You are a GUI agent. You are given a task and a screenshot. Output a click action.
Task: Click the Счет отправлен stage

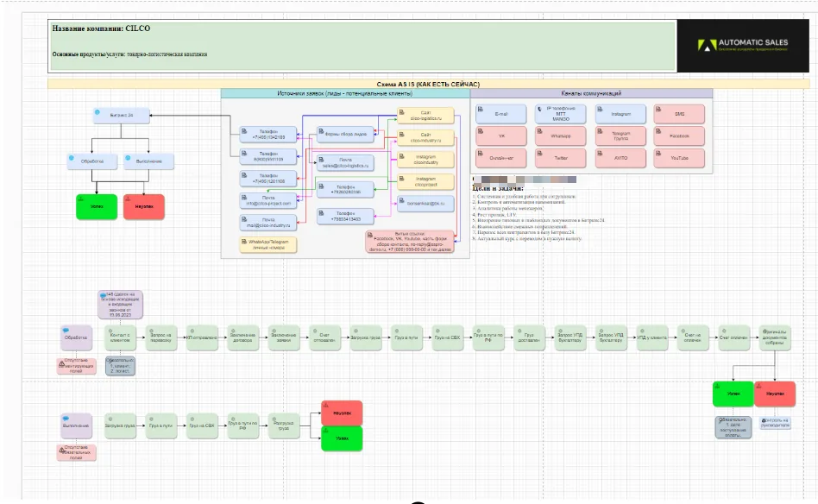click(x=324, y=337)
